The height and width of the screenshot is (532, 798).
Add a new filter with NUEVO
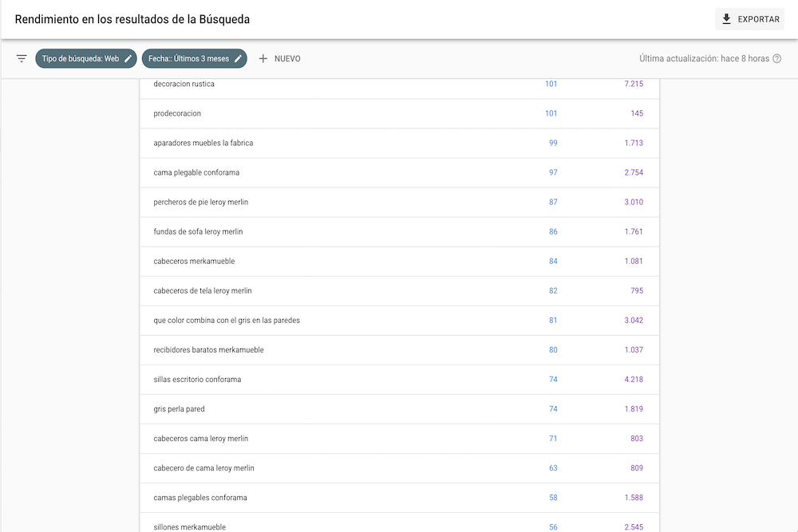281,58
